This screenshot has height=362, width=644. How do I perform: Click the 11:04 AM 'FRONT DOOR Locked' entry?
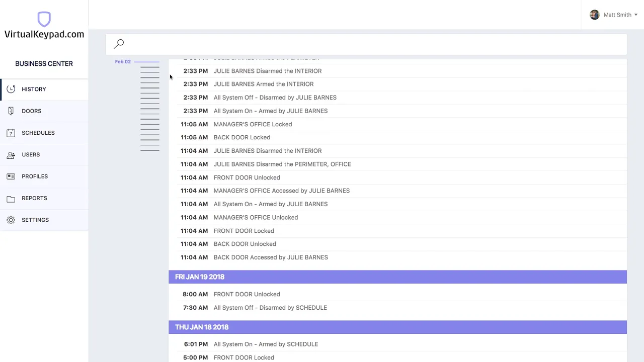click(244, 231)
